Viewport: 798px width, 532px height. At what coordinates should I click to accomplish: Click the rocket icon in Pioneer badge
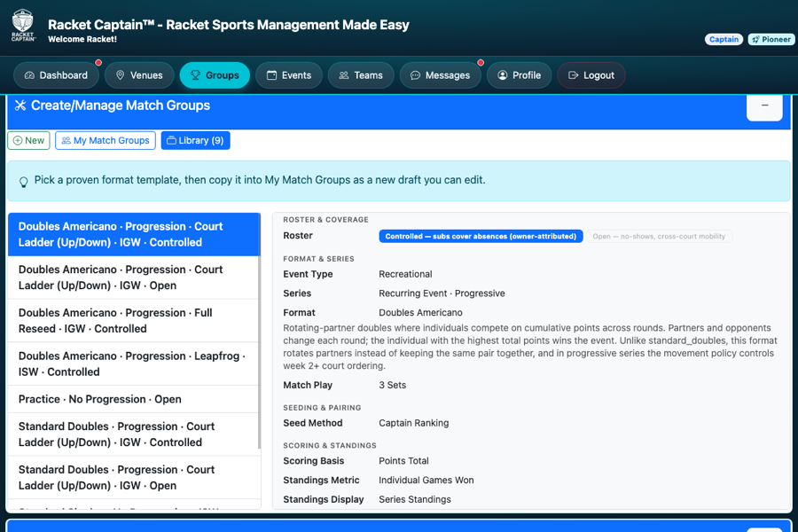click(x=755, y=39)
